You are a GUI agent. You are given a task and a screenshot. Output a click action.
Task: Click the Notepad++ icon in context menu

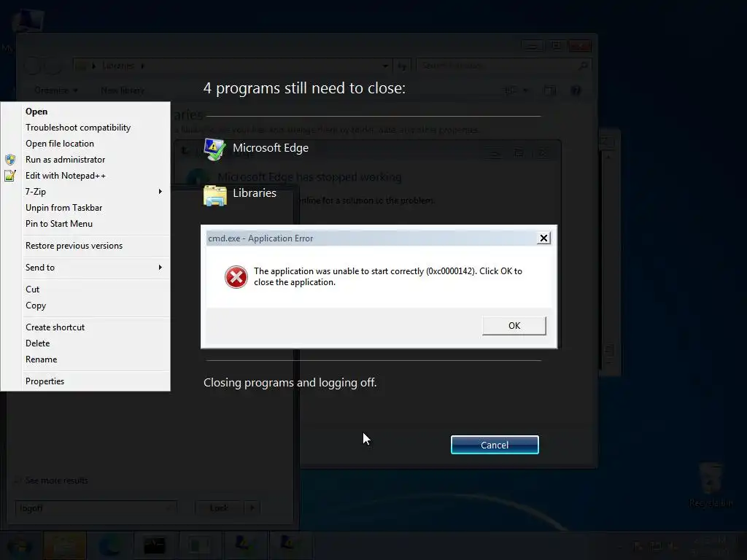[x=10, y=176]
